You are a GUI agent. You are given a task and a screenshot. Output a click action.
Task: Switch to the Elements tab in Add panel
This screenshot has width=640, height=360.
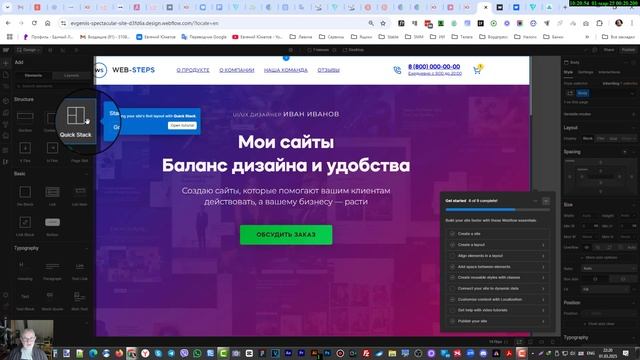click(33, 76)
